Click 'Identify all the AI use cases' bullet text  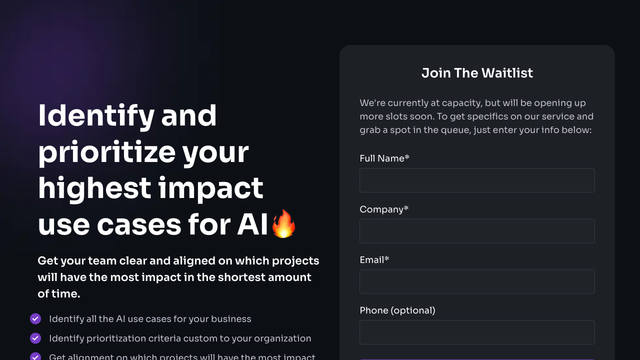point(150,319)
